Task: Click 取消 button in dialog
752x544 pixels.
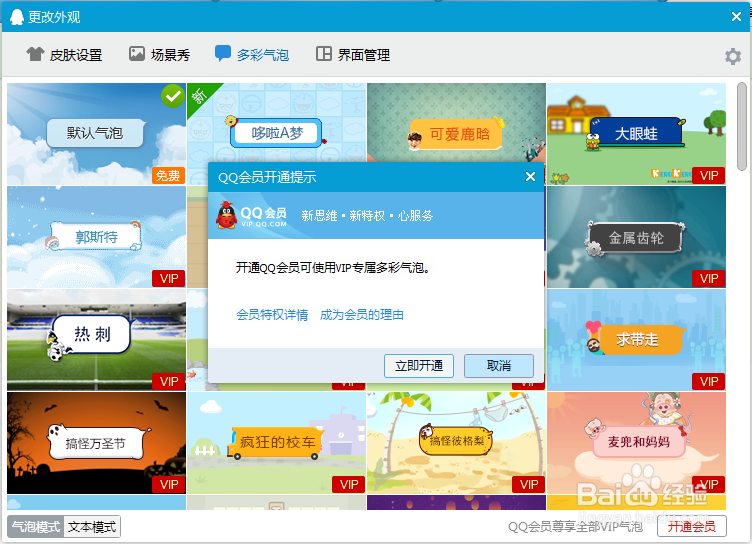Action: click(x=499, y=366)
